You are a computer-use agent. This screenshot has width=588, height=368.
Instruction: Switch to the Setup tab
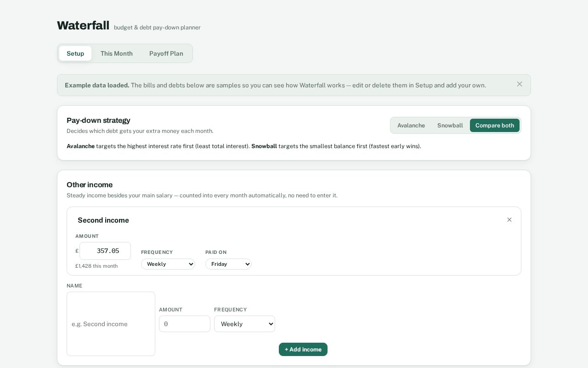pos(75,53)
